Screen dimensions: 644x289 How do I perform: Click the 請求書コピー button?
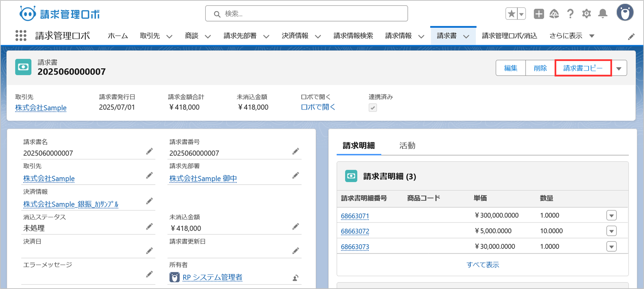tap(583, 68)
